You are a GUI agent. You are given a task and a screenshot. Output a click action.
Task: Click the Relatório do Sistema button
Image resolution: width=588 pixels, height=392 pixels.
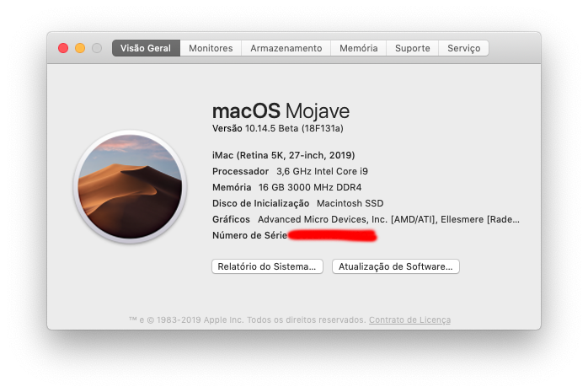click(267, 266)
